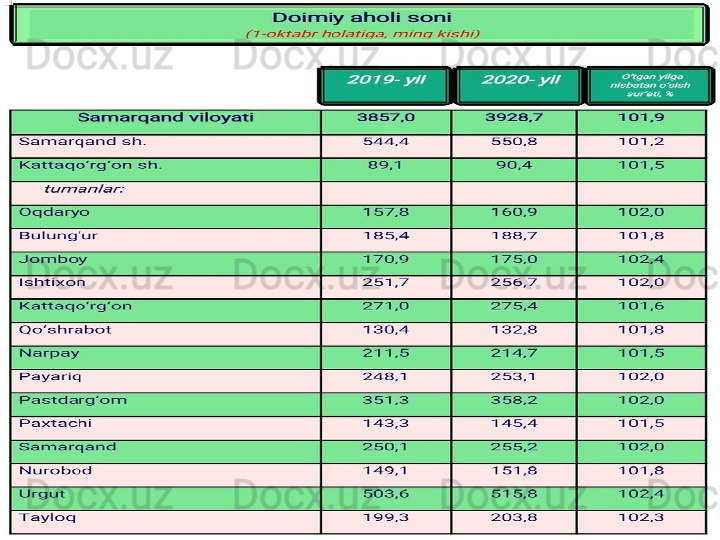Click the 503,6 value in Urgut row
Image resolution: width=720 pixels, height=540 pixels.
(x=385, y=494)
